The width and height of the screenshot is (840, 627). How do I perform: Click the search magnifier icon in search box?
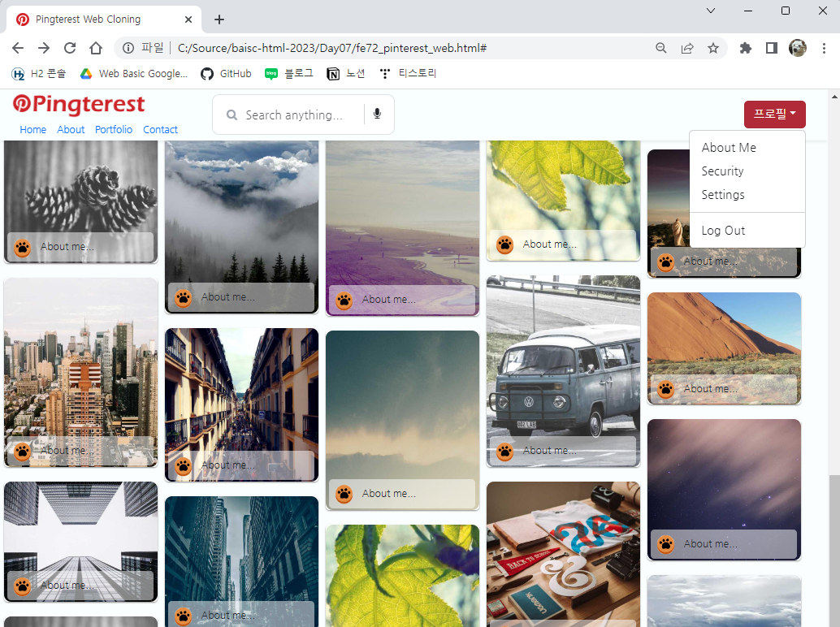232,115
